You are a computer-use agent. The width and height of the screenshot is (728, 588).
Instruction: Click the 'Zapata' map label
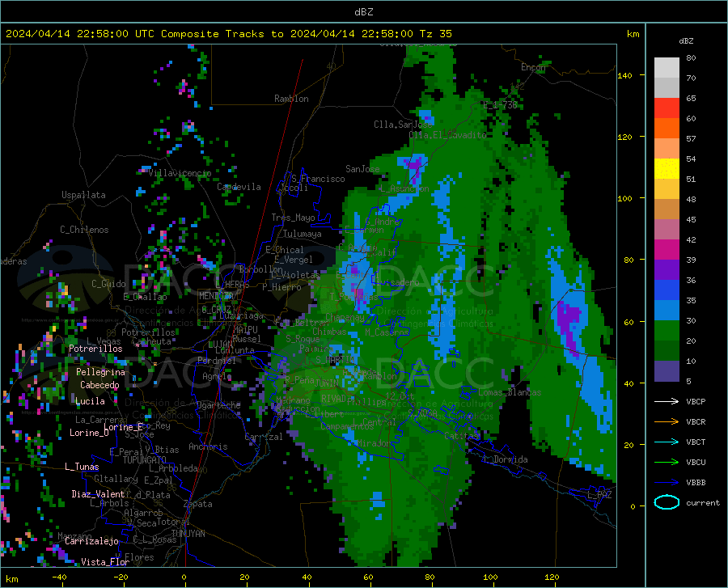coord(198,504)
